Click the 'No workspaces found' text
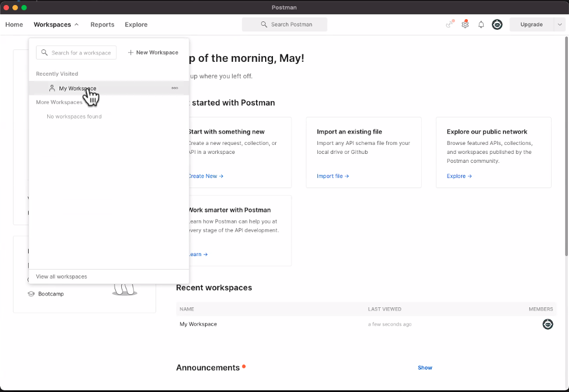Viewport: 569px width, 392px height. coord(74,116)
